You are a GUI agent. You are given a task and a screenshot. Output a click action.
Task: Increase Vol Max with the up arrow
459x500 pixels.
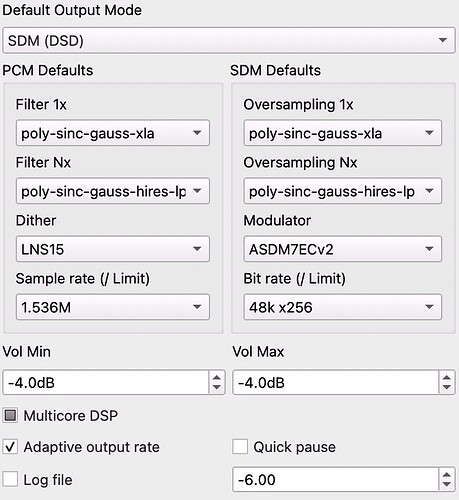[x=447, y=378]
